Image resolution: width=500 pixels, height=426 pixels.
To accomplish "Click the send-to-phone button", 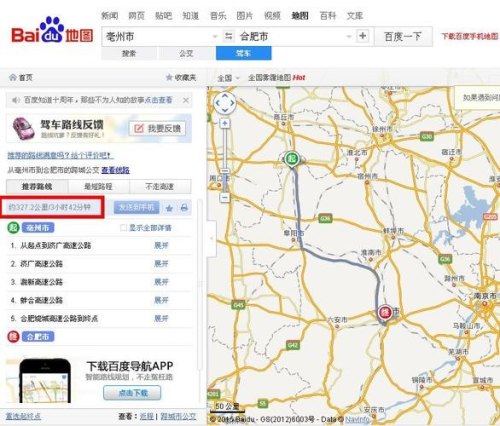I will click(136, 207).
